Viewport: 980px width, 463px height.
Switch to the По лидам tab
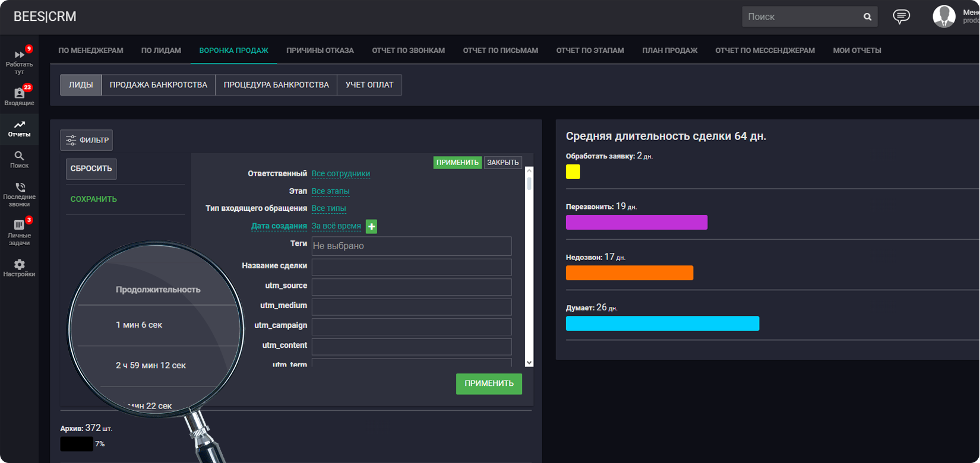coord(161,50)
